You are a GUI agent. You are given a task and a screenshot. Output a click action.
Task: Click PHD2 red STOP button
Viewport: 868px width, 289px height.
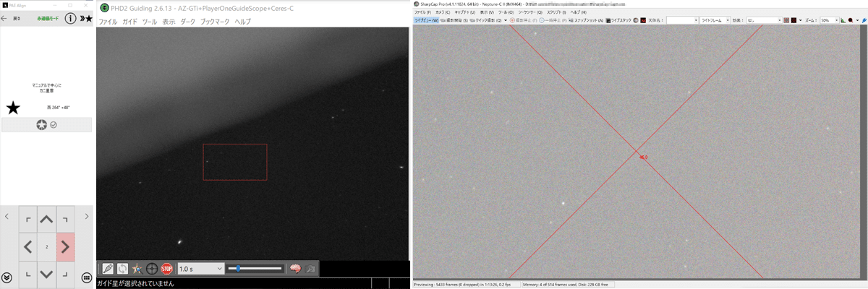point(167,268)
